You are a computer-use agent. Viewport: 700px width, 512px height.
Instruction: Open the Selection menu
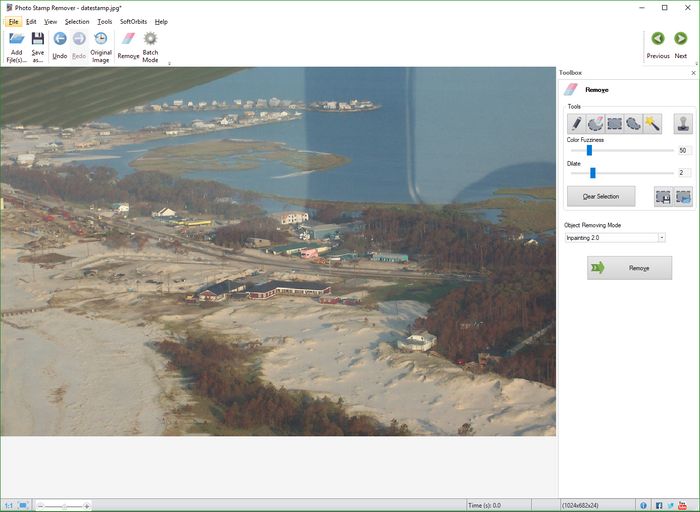[x=77, y=21]
